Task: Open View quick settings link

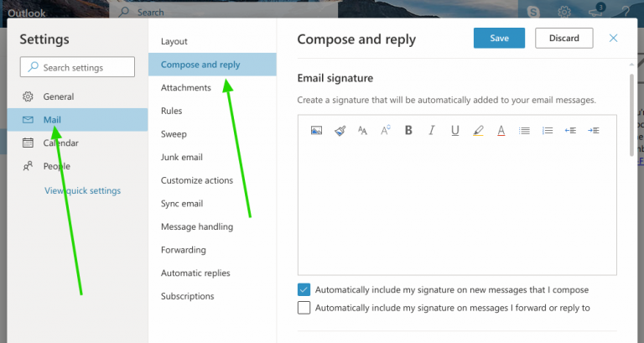Action: click(82, 190)
